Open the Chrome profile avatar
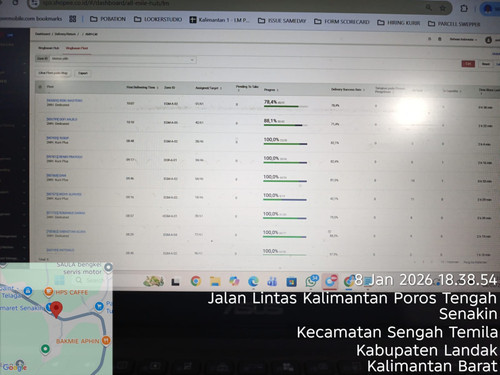500x375 pixels. coord(488,9)
